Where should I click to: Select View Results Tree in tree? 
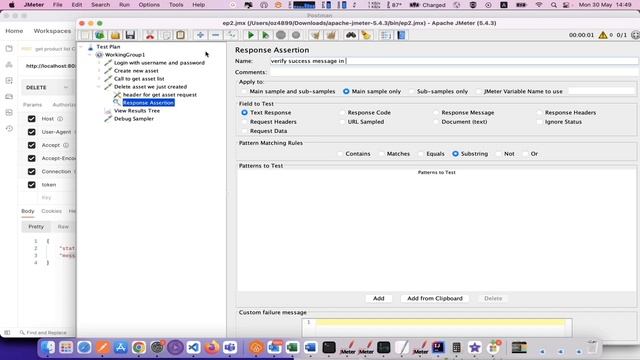[137, 111]
